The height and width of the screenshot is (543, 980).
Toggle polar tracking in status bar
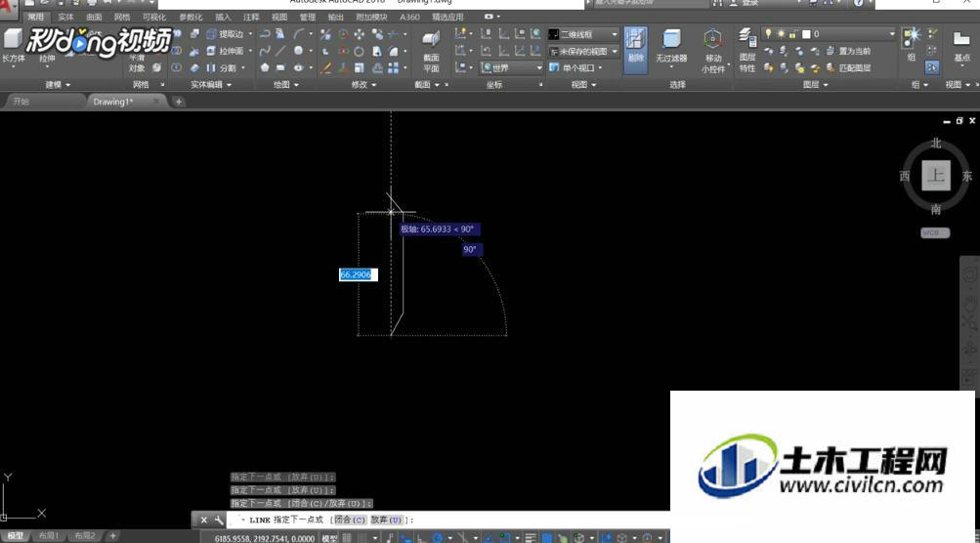437,537
